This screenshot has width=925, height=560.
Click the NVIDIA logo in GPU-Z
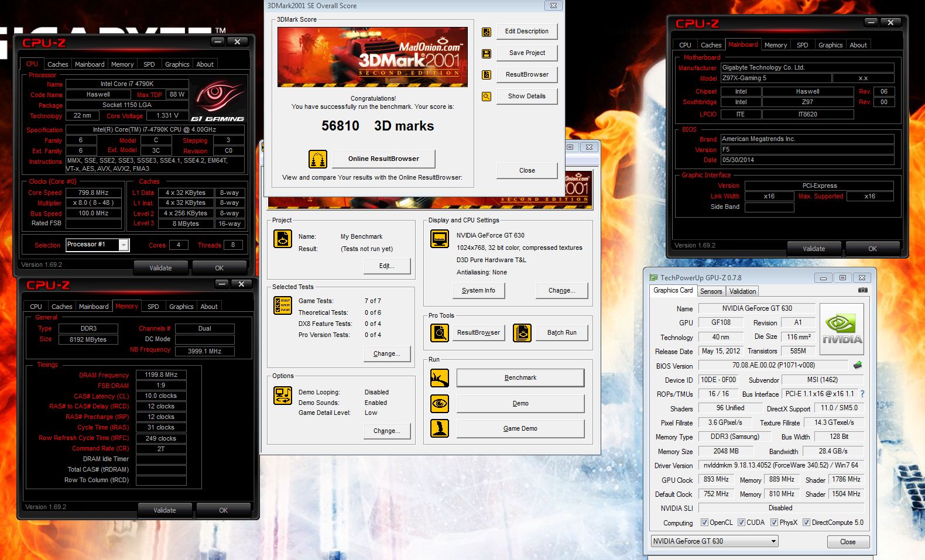(842, 329)
